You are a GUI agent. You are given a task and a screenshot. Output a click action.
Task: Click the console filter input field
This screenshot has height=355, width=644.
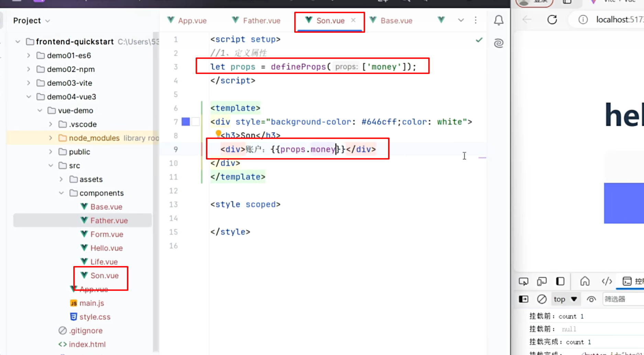[x=623, y=299]
